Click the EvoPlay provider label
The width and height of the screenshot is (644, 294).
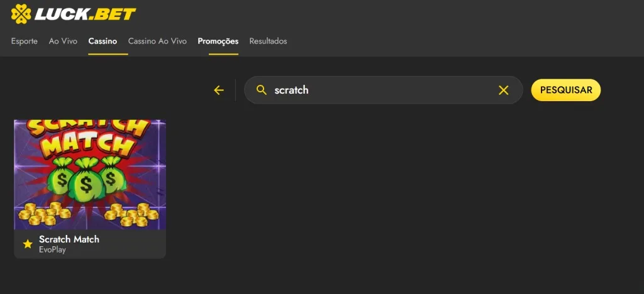click(x=52, y=250)
